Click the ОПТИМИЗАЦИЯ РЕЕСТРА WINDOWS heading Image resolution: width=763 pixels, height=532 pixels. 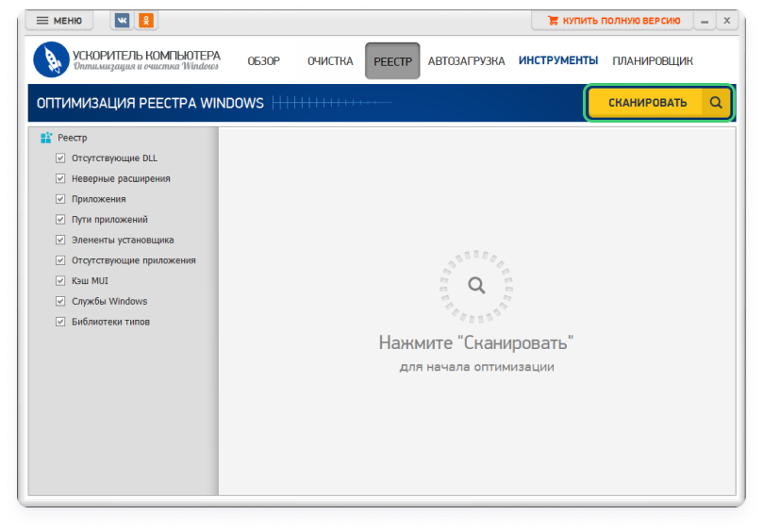pos(150,103)
